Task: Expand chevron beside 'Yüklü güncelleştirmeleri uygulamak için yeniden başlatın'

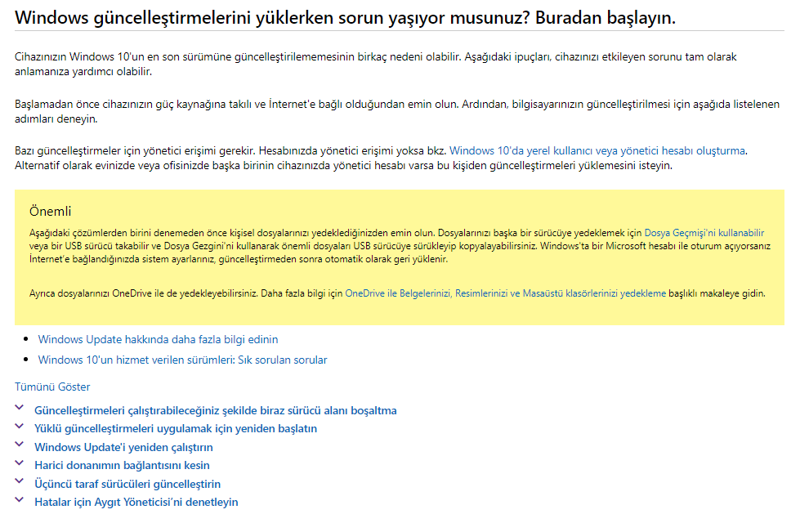Action: click(x=20, y=426)
